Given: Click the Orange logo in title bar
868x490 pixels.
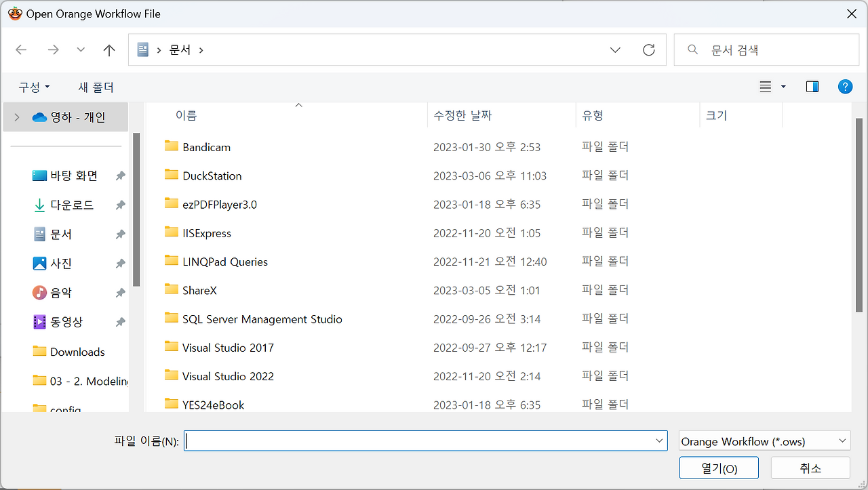Looking at the screenshot, I should (x=14, y=14).
